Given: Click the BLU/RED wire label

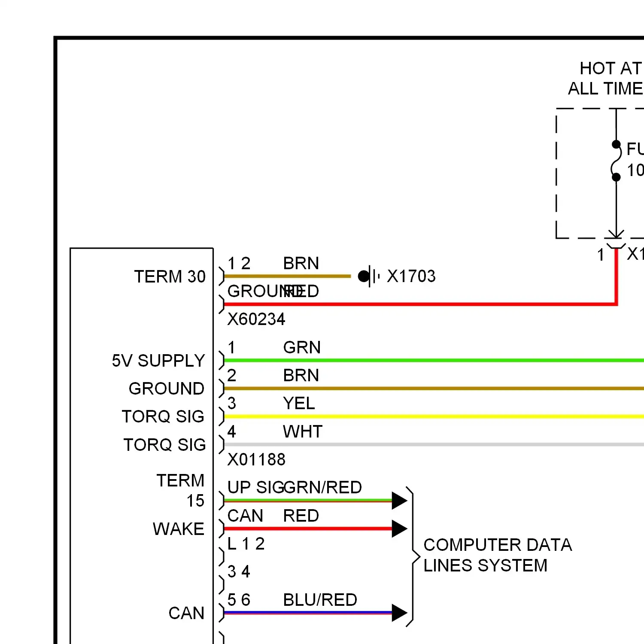Looking at the screenshot, I should tap(320, 600).
